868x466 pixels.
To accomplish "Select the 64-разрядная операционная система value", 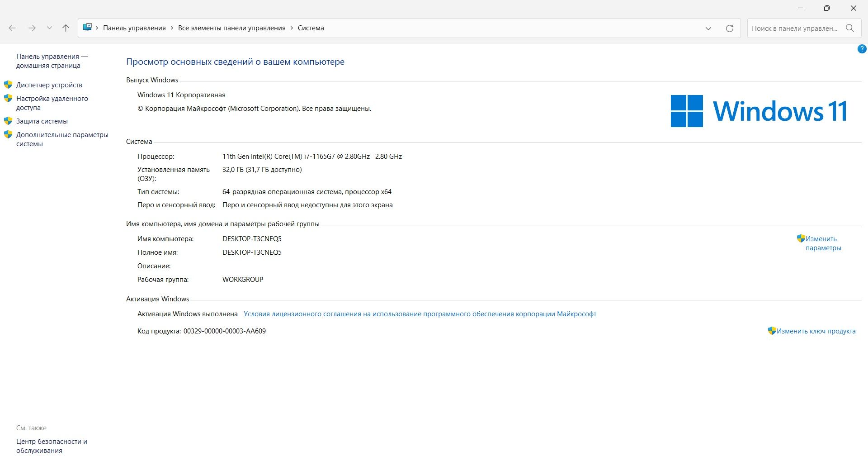I will click(307, 192).
